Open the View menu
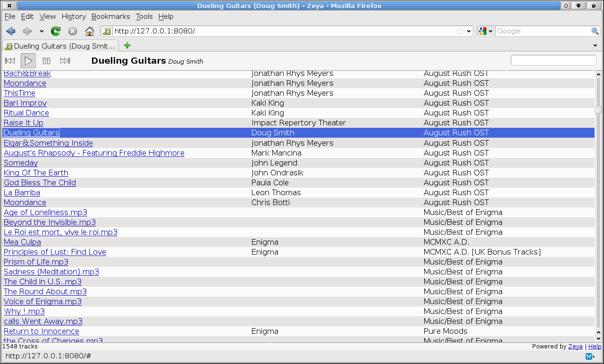The width and height of the screenshot is (604, 364). click(x=48, y=17)
